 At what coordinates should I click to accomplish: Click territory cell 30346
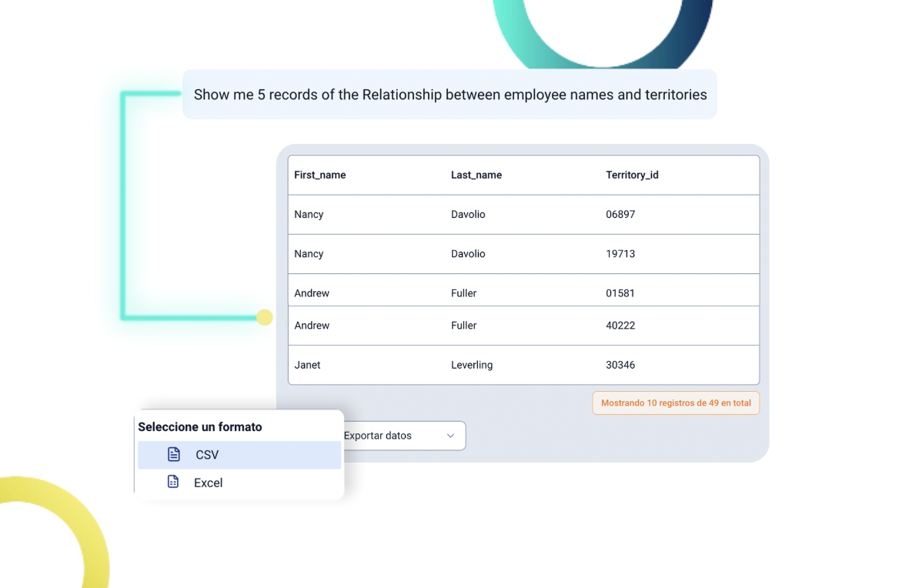(x=620, y=365)
